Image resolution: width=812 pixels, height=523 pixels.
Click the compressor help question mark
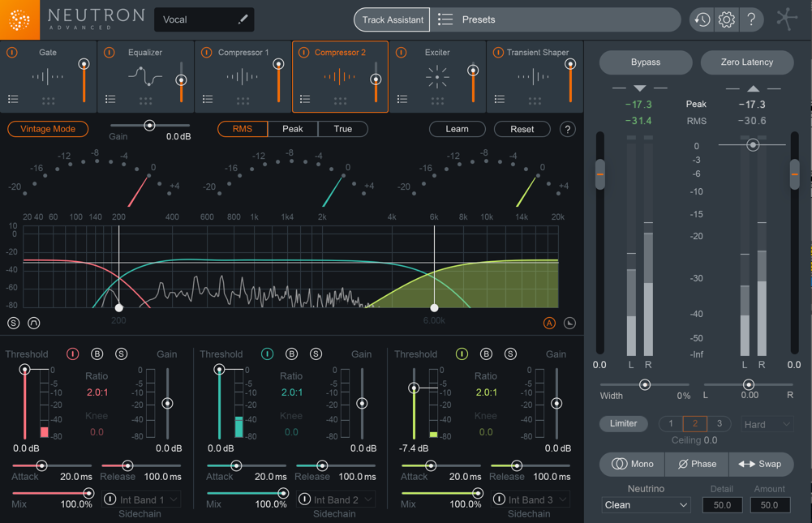point(568,129)
